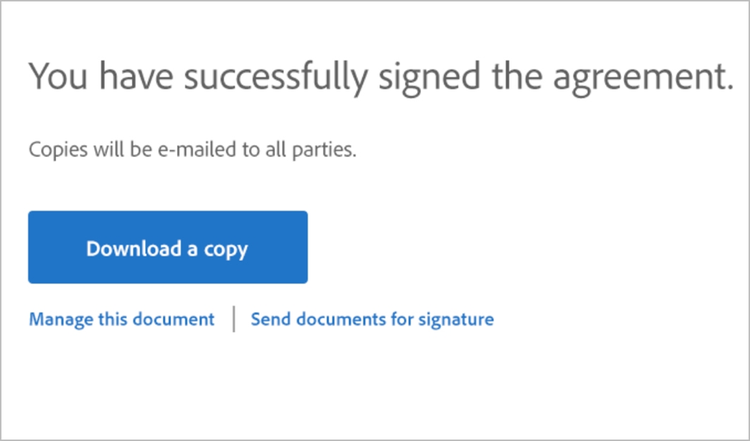Click the copies will be e-mailed text
The image size is (750, 441).
point(193,152)
